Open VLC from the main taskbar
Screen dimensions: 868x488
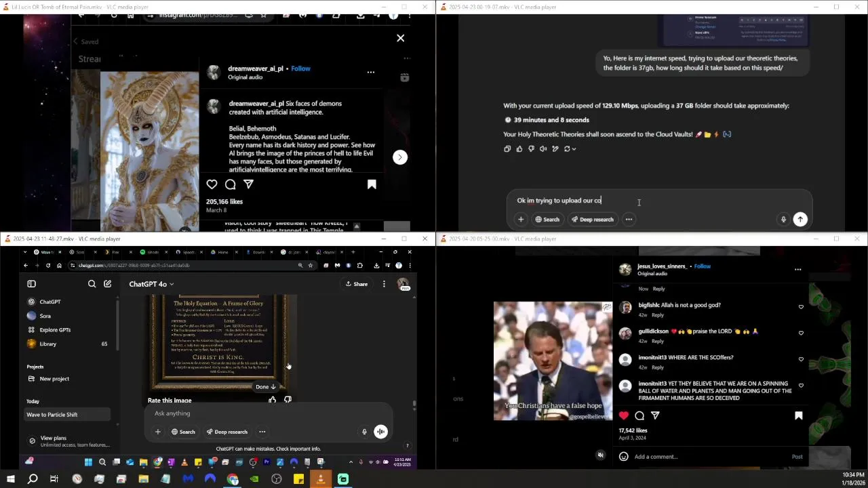[x=321, y=479]
